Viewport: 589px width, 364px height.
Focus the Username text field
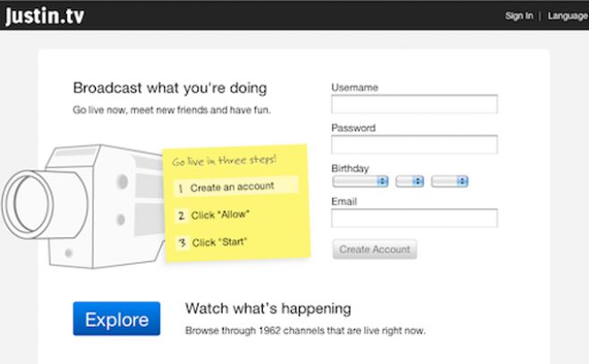click(414, 105)
